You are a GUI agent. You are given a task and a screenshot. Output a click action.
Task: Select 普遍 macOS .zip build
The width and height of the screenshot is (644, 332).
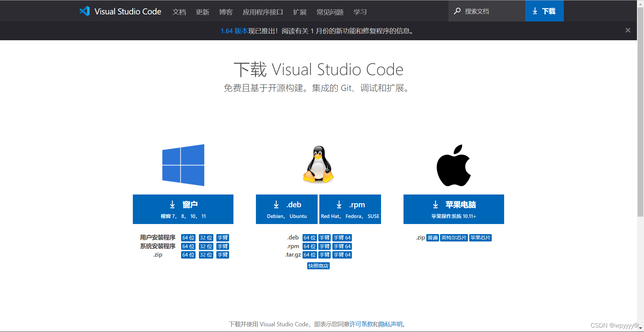433,238
